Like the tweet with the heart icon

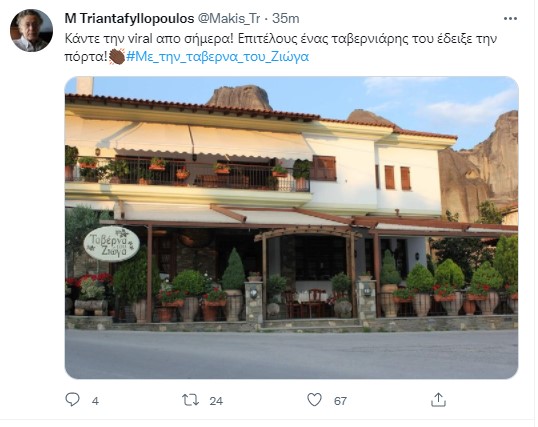click(x=314, y=400)
